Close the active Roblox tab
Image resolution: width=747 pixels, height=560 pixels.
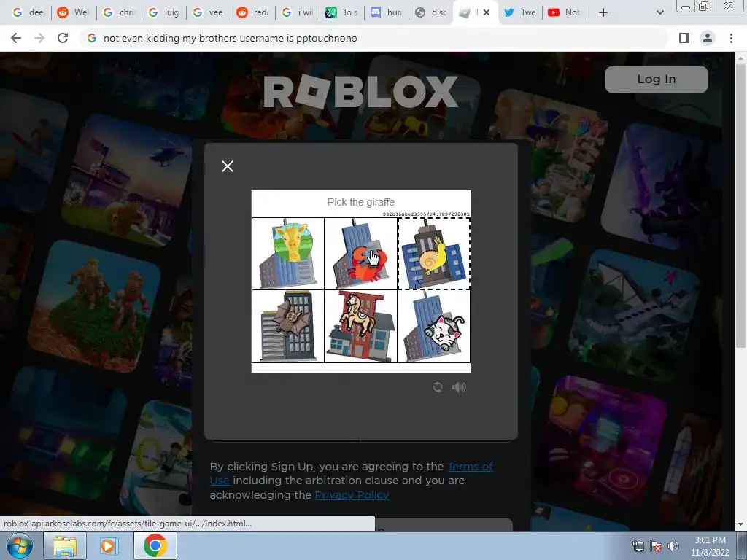(x=487, y=12)
